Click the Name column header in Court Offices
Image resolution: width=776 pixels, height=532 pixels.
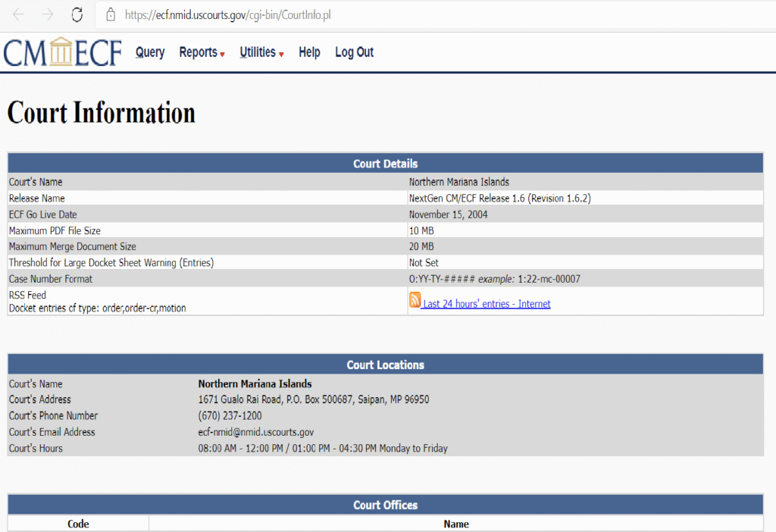pyautogui.click(x=455, y=524)
